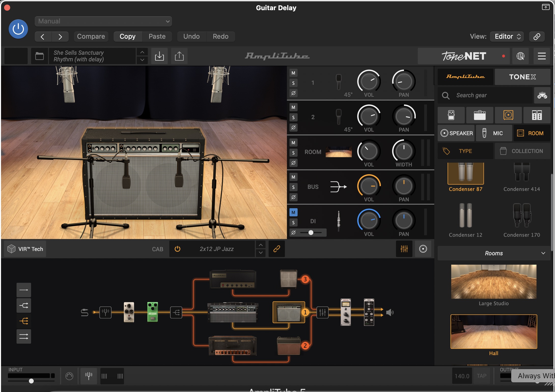This screenshot has width=555, height=392.
Task: Adjust the DI delay slider
Action: (x=311, y=232)
